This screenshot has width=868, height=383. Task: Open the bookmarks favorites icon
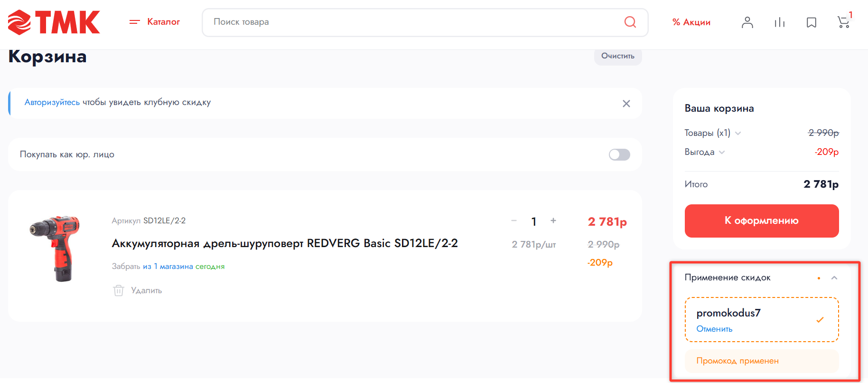click(812, 22)
